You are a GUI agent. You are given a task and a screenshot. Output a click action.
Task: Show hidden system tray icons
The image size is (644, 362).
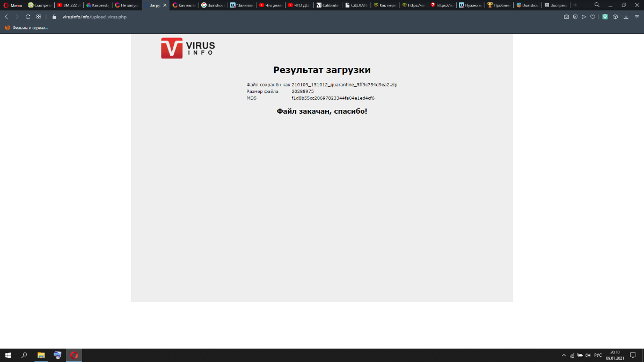click(563, 355)
